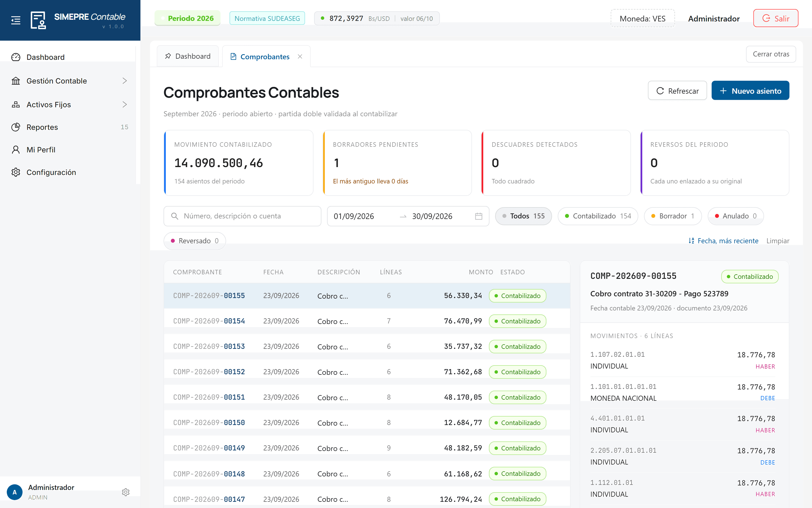This screenshot has height=508, width=812.
Task: Filter by Borrador 1 chip
Action: click(x=673, y=216)
